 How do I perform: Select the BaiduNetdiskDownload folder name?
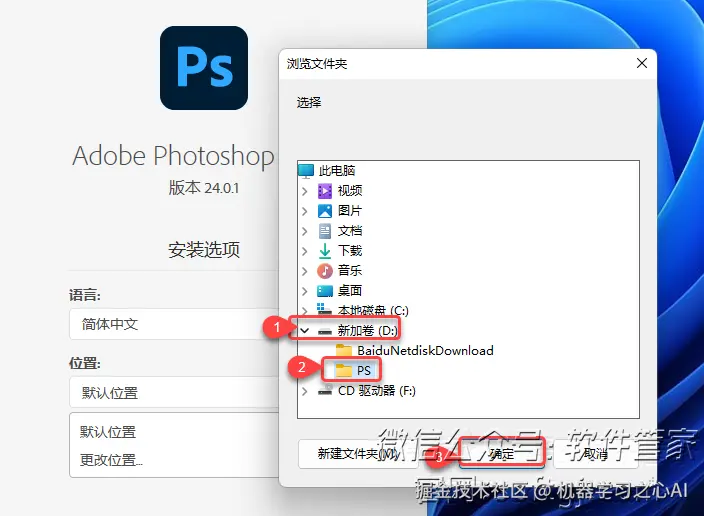tap(425, 350)
